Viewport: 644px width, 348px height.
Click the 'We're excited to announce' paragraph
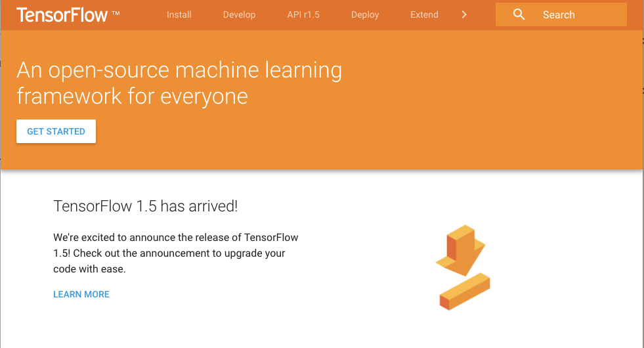pyautogui.click(x=176, y=253)
